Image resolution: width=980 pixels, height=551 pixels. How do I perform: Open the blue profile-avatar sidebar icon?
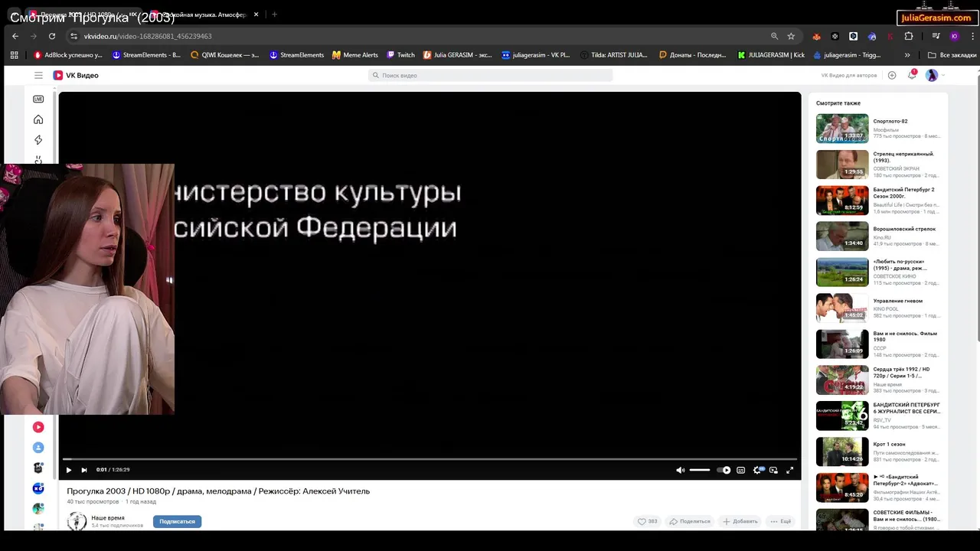click(38, 448)
